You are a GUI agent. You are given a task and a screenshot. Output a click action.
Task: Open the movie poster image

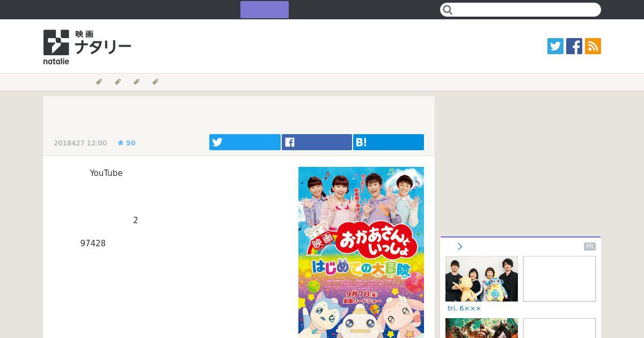pos(361,252)
